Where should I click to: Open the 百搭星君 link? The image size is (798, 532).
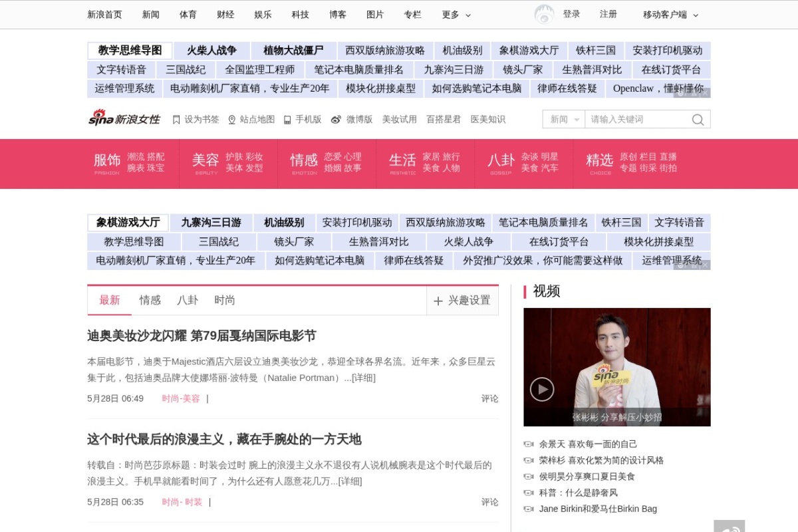pos(444,120)
